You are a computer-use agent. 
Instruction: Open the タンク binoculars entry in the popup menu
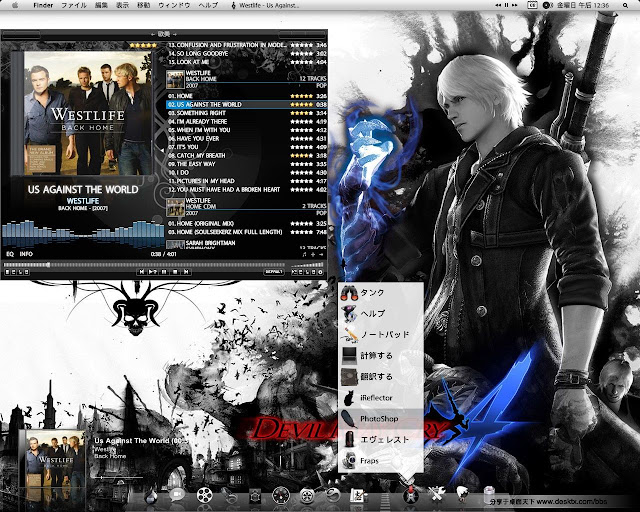click(381, 292)
